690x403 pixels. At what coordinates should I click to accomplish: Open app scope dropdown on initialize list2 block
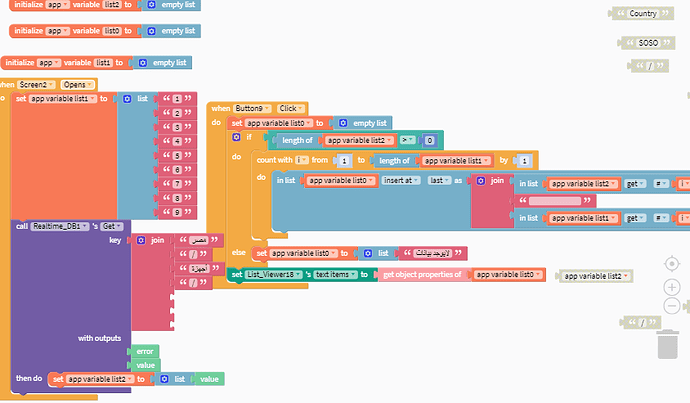pos(58,5)
